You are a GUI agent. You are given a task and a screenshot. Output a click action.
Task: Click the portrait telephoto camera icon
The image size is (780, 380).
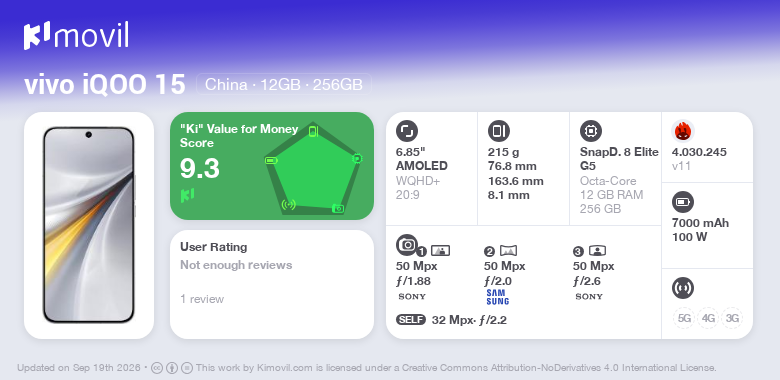597,251
